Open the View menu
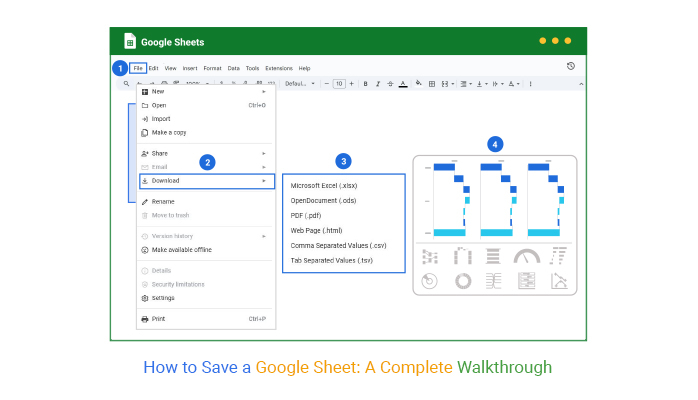The image size is (698, 400). point(170,68)
